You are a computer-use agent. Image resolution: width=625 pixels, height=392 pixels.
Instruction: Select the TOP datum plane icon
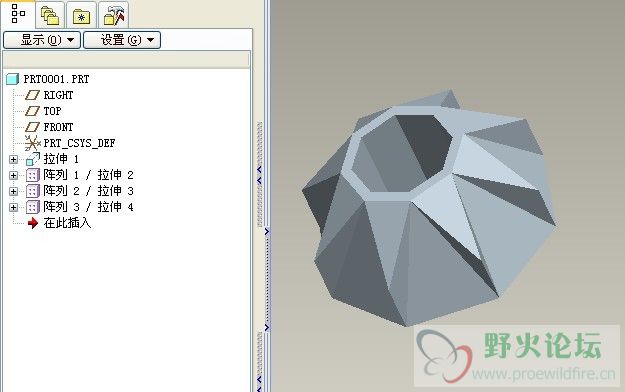33,111
